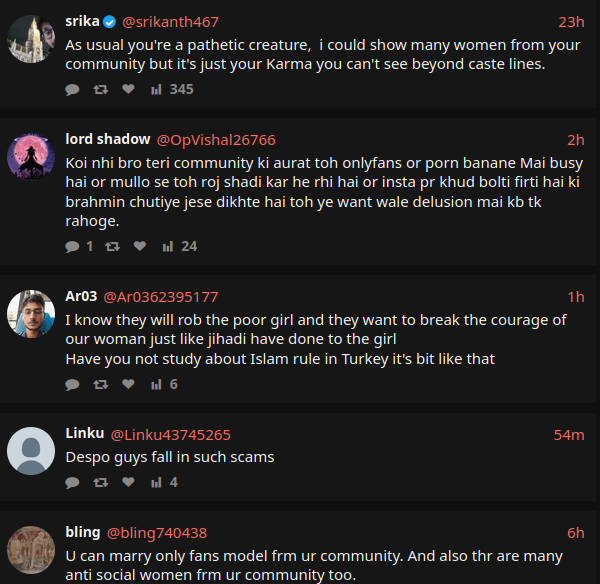
Task: Retweet the post by Linku
Action: tap(100, 482)
